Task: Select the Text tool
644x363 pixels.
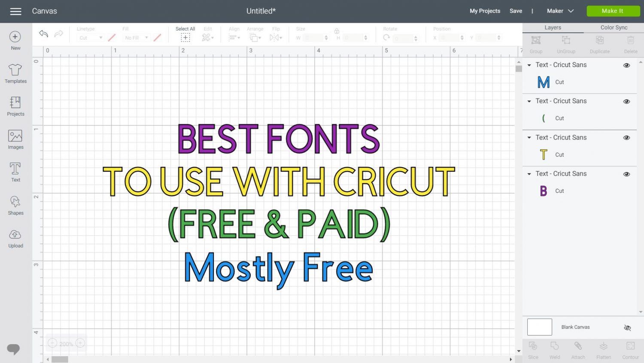Action: pyautogui.click(x=15, y=172)
